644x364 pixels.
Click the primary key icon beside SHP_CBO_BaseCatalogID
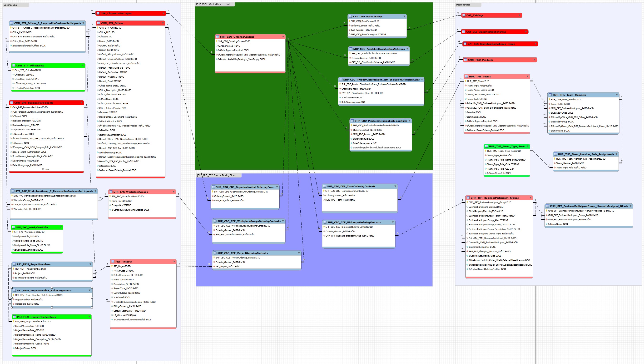(x=350, y=21)
